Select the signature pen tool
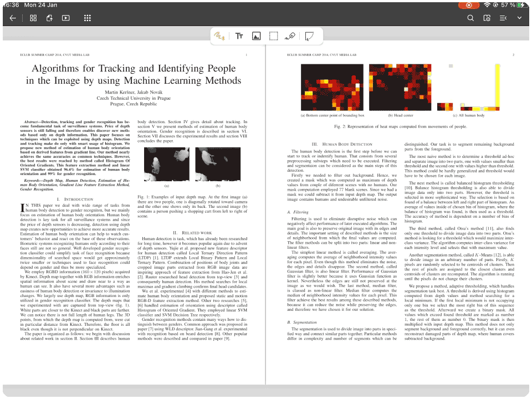The width and height of the screenshot is (532, 399). click(290, 36)
